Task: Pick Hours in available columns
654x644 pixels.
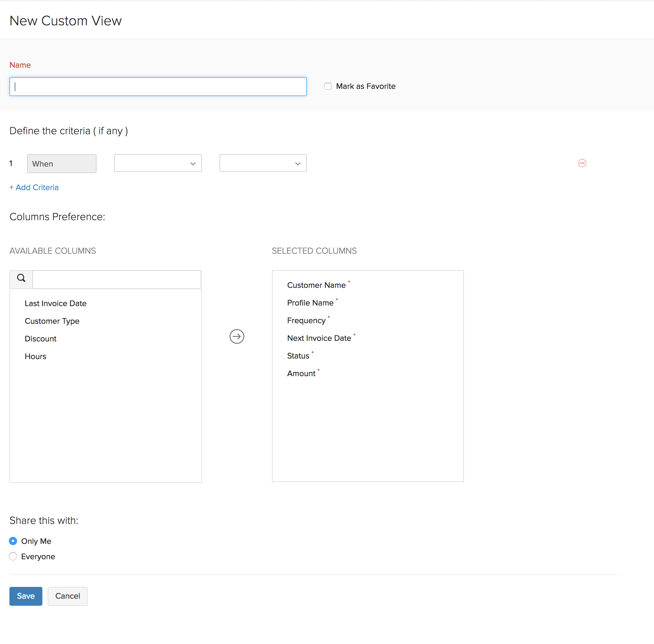Action: pos(35,356)
